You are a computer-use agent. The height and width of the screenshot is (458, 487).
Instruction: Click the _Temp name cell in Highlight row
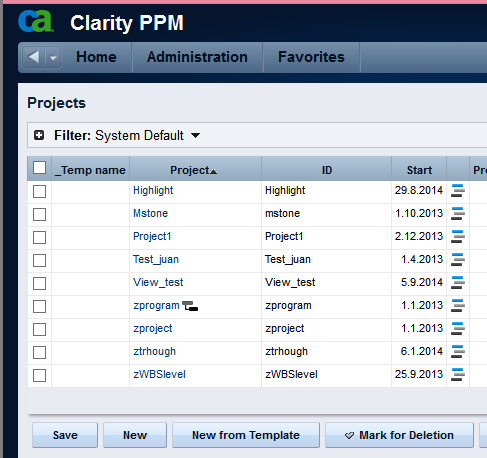91,192
